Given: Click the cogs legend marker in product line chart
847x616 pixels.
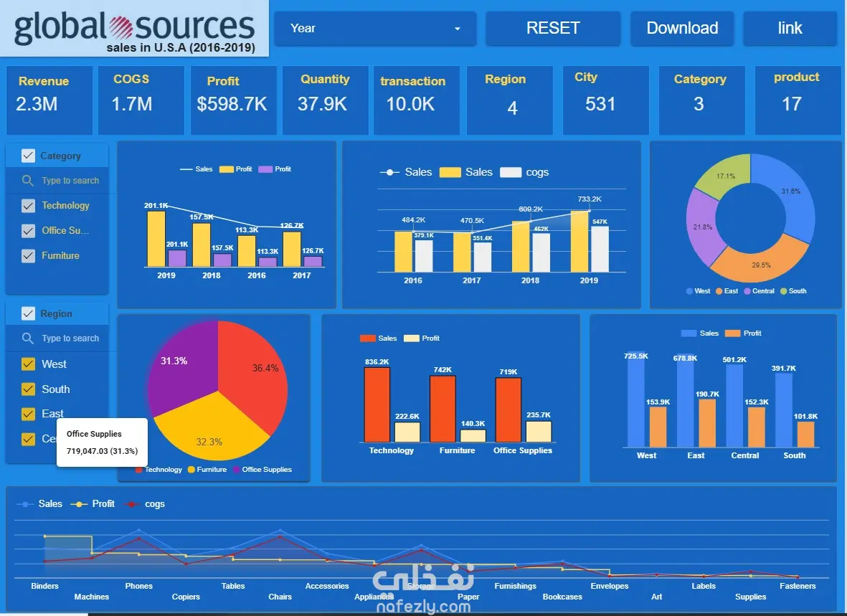Looking at the screenshot, I should (132, 504).
